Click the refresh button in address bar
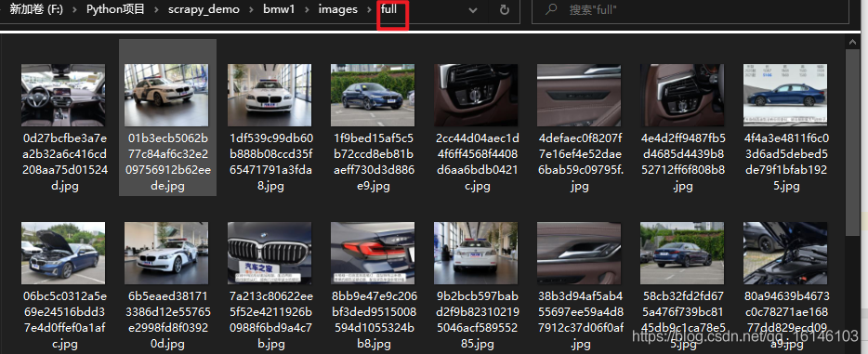 [504, 10]
